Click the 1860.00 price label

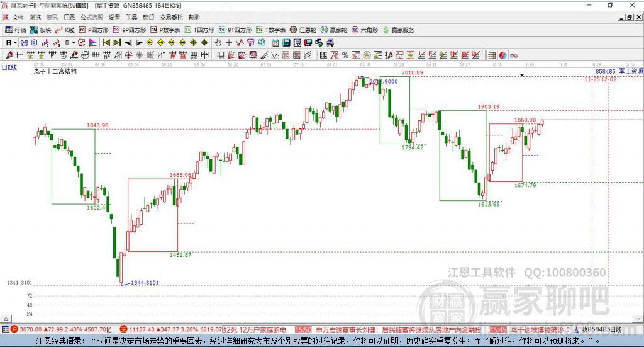tap(525, 120)
